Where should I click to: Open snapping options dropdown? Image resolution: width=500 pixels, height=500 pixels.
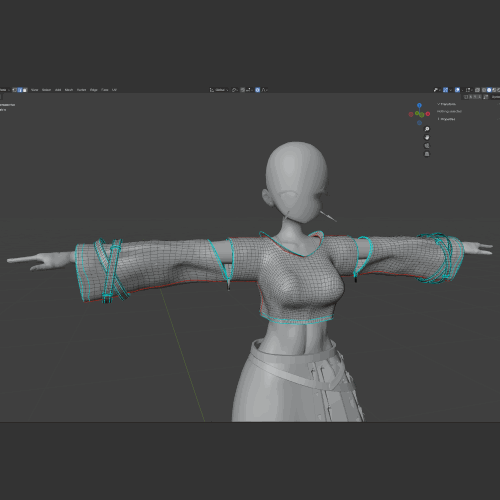249,90
